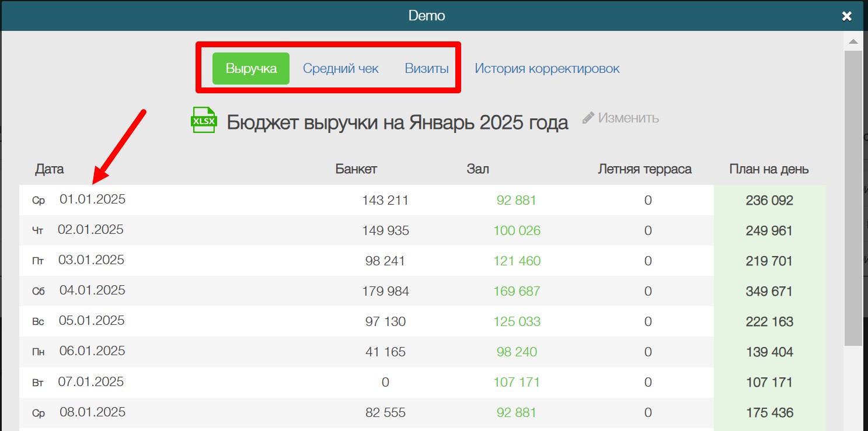Click the pencil edit icon beside Изменить
This screenshot has height=431, width=868.
[588, 117]
